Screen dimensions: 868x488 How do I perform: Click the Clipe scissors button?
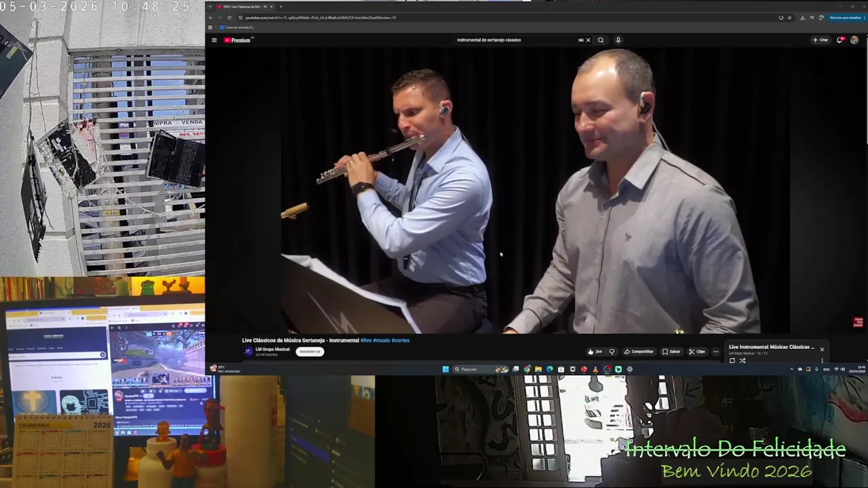click(697, 352)
